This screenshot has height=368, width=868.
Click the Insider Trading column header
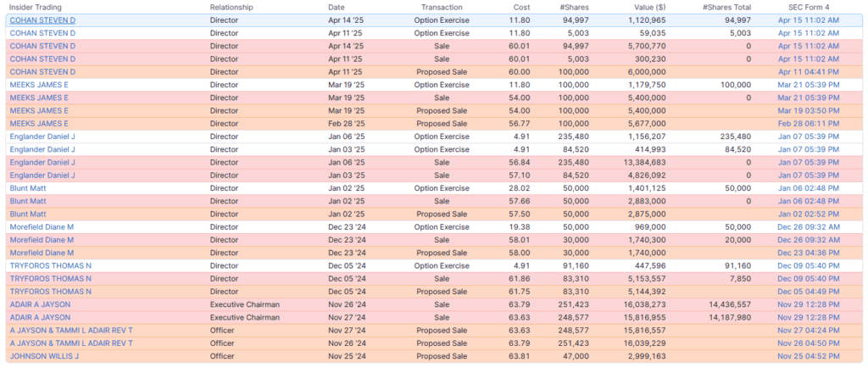[x=36, y=7]
